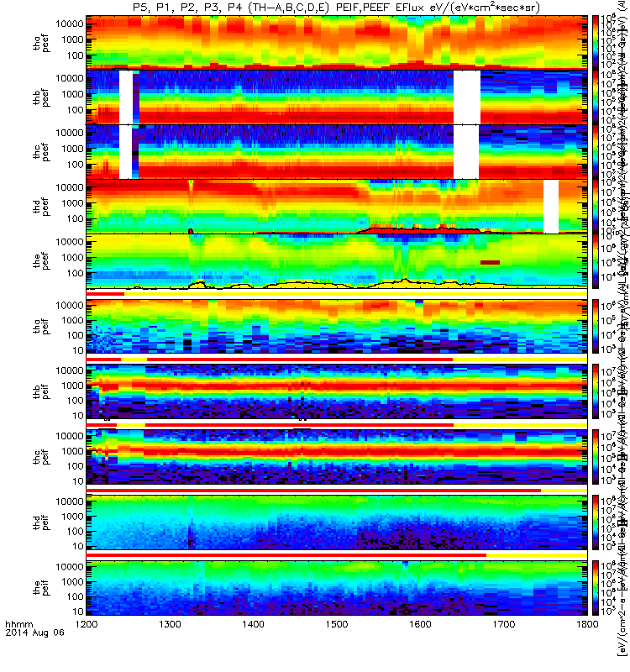
Task: Click the thb peef panel color bar
Action: pos(596,97)
